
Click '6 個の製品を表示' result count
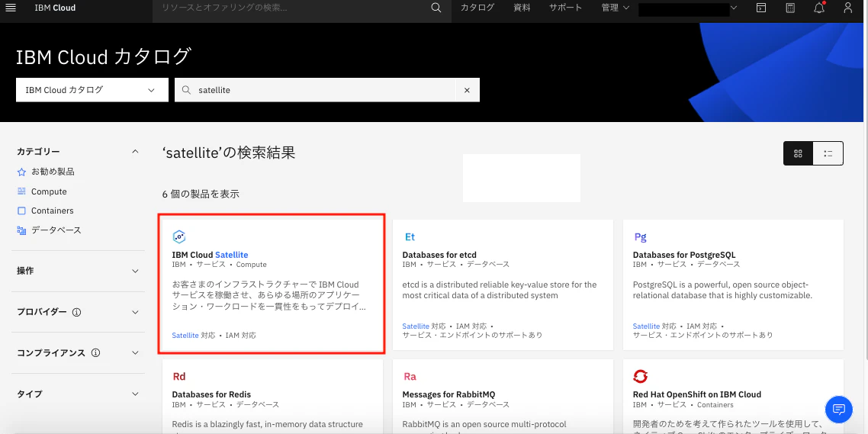(x=201, y=194)
